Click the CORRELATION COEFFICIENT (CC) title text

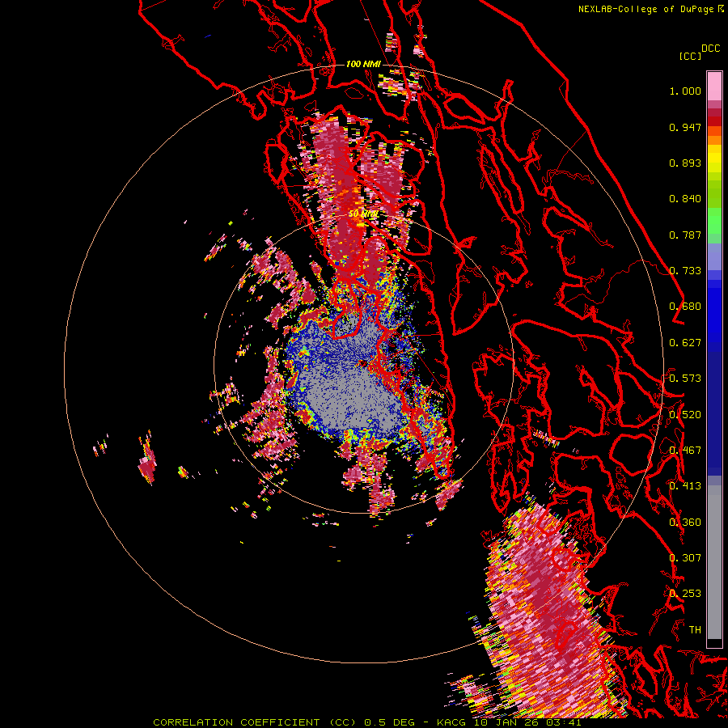[x=255, y=722]
